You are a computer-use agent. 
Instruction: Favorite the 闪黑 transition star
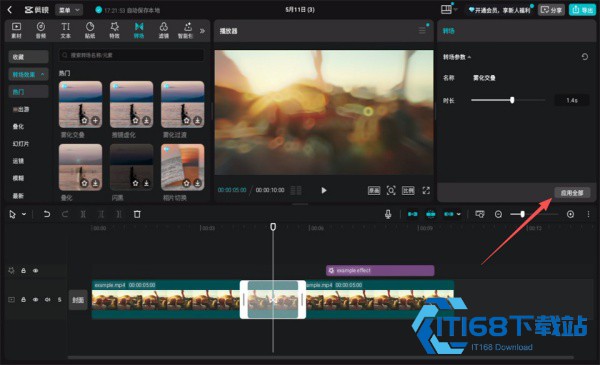(135, 183)
